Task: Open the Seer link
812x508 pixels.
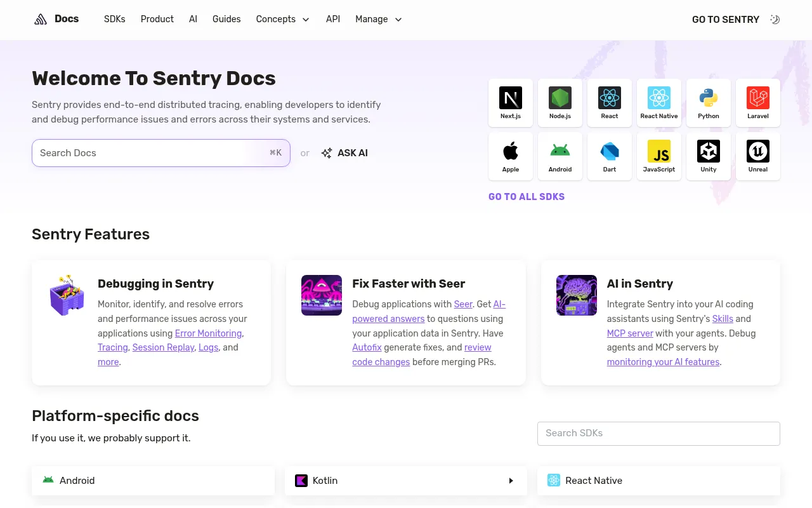Action: (x=463, y=304)
